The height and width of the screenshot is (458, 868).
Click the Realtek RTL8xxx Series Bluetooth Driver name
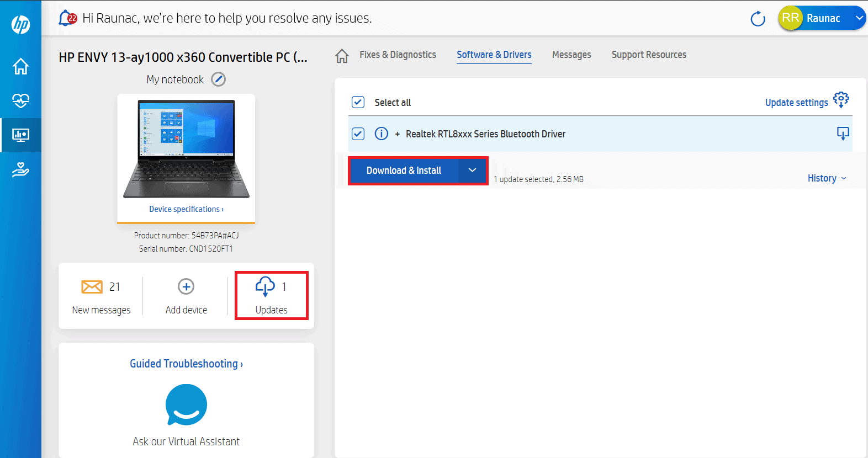(485, 134)
